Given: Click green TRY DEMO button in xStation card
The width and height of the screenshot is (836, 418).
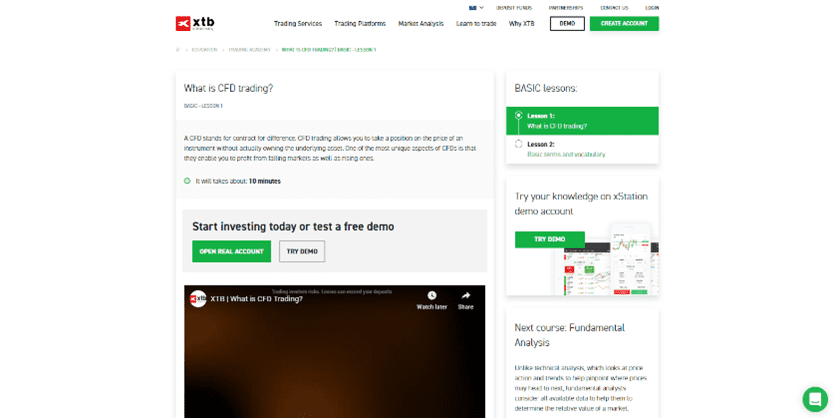Looking at the screenshot, I should point(550,239).
